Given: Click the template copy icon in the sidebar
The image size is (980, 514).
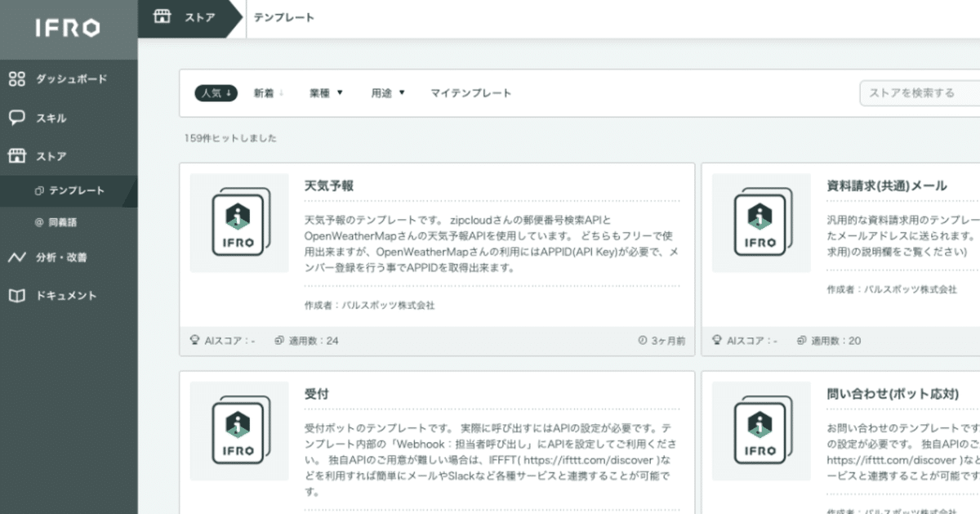Looking at the screenshot, I should (x=38, y=191).
